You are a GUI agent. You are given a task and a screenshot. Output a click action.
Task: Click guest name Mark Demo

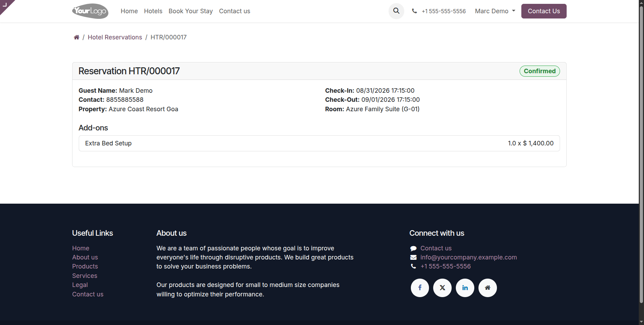tap(136, 91)
